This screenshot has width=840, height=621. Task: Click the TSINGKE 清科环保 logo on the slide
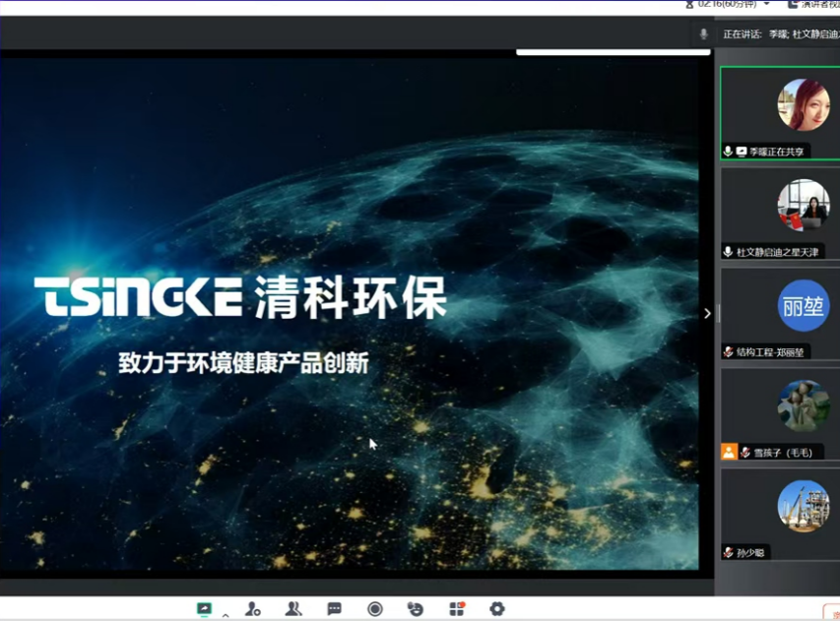pyautogui.click(x=240, y=297)
